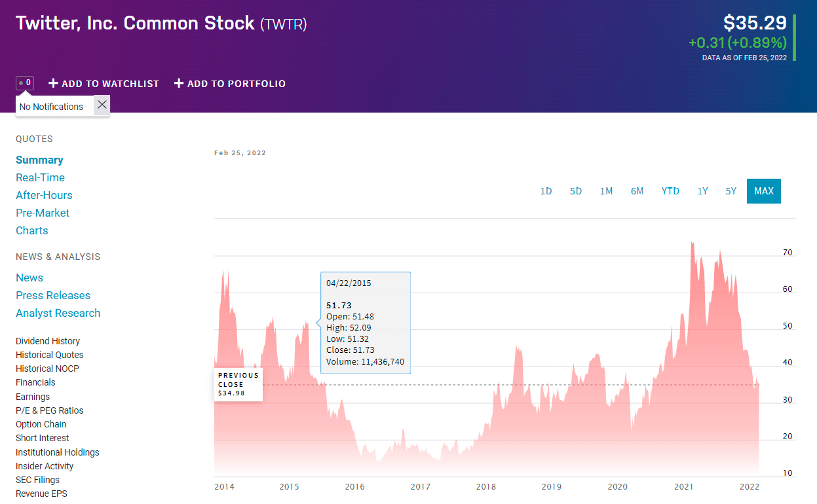Click the (TWTR) ticker symbol text
The width and height of the screenshot is (817, 504).
tap(284, 25)
